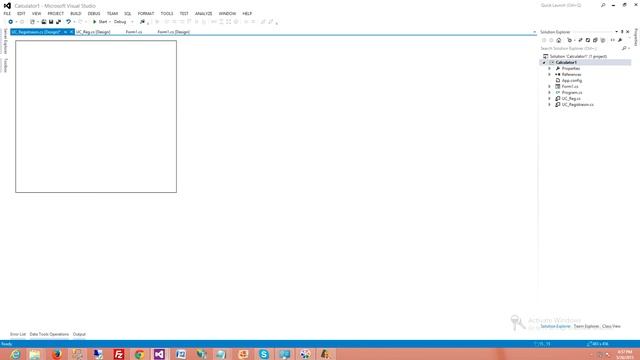This screenshot has width=640, height=360.
Task: Open the ANALYZE menu
Action: click(x=203, y=13)
